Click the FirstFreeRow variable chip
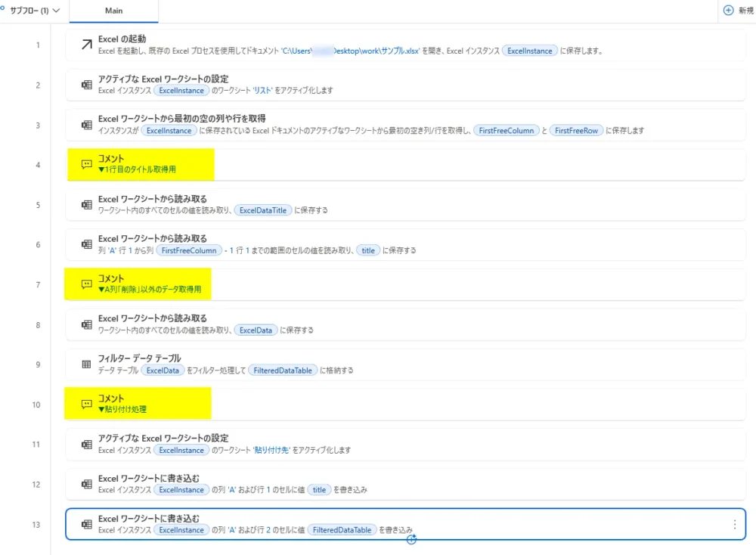 pos(576,131)
